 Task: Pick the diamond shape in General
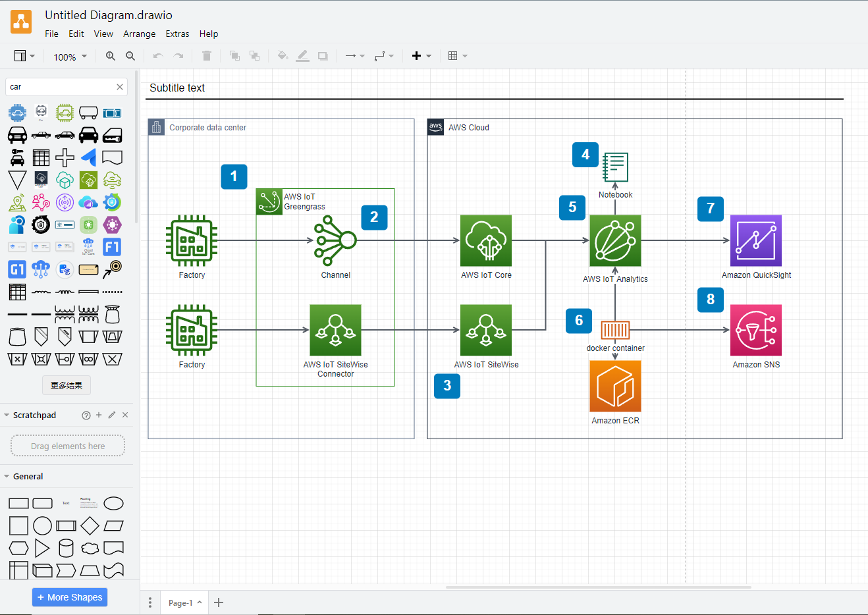click(90, 526)
